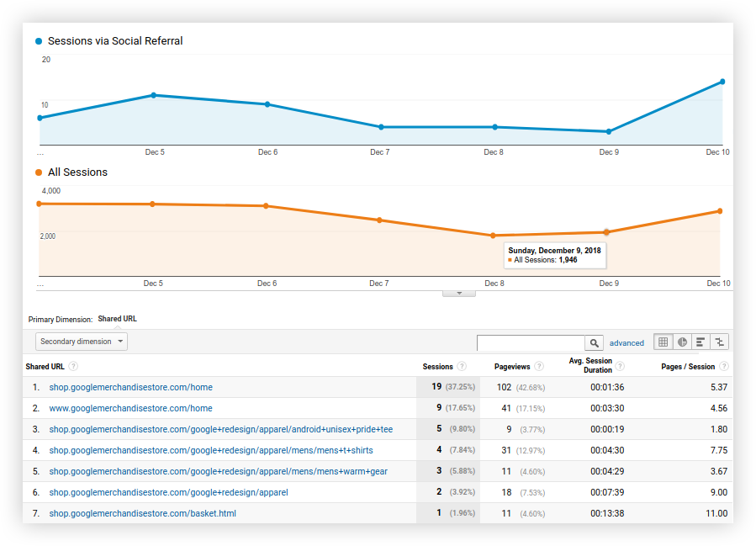This screenshot has height=546, width=756.
Task: Open www.googlemerchandisestore.com/home link
Action: [x=130, y=409]
